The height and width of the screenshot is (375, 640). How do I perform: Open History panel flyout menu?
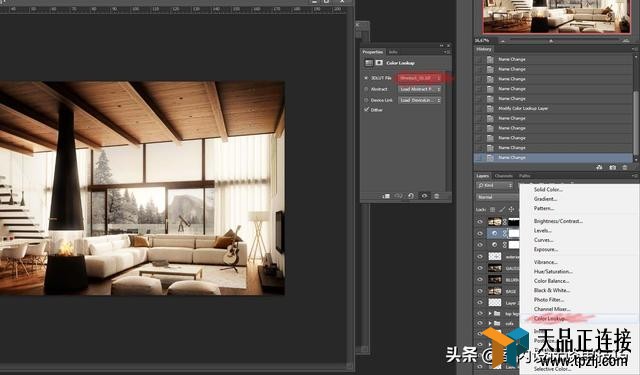634,49
